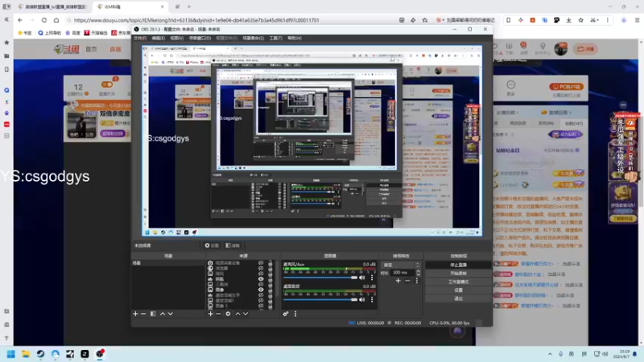644x362 pixels.
Task: Open 麦克风/Aux channel three-dot menu
Action: [x=372, y=278]
